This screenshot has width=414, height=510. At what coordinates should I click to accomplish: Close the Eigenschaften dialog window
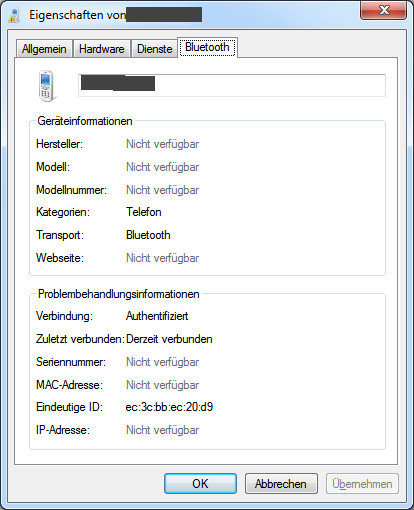tap(383, 10)
